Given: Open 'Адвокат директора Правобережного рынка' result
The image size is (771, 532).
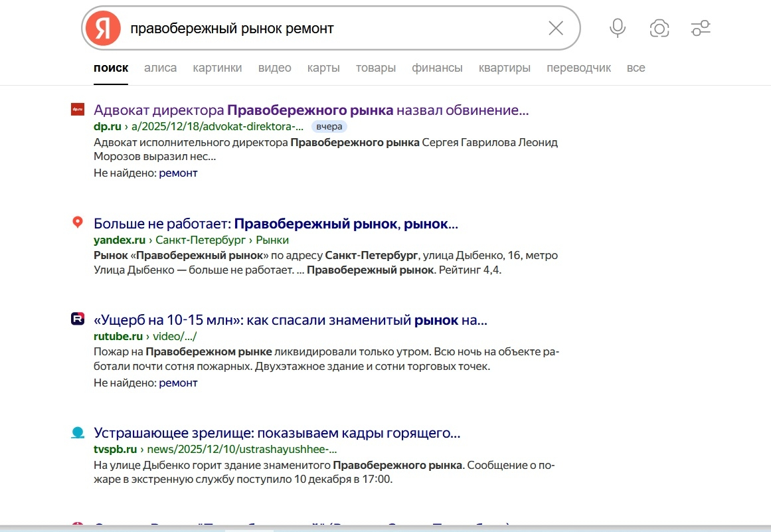Looking at the screenshot, I should (x=311, y=110).
